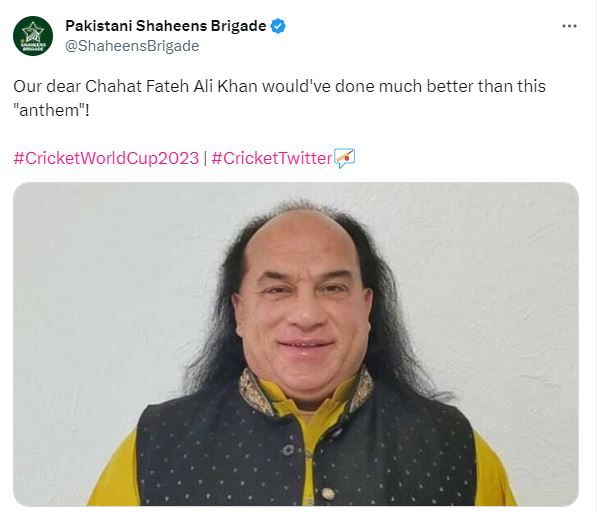Click the blue verified checkmark badge

click(x=278, y=26)
